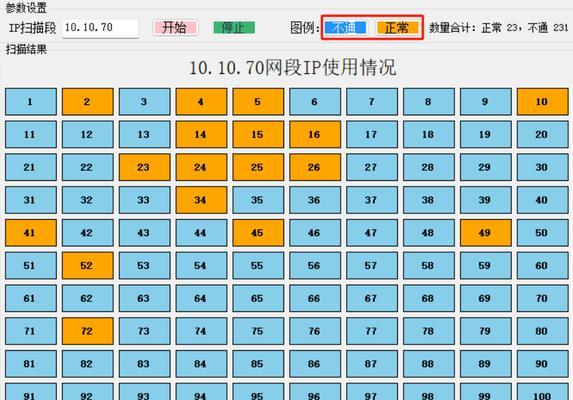Click orange IP cell 41

[x=31, y=233]
